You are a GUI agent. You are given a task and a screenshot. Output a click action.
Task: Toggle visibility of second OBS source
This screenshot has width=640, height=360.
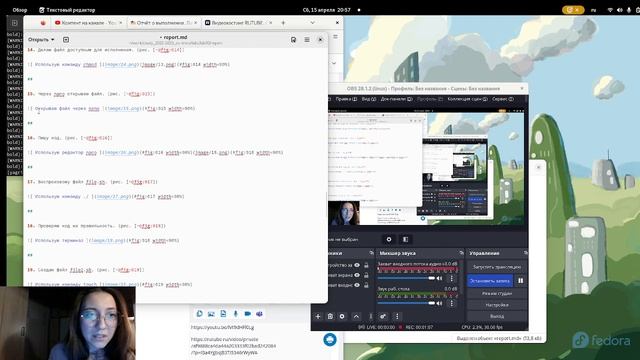tap(357, 275)
